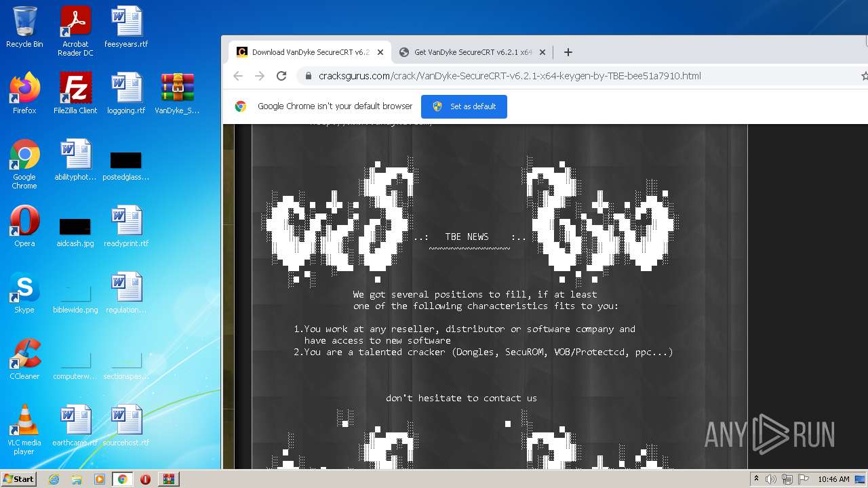The image size is (868, 488).
Task: Select WinRAR taskbar button
Action: [x=168, y=479]
